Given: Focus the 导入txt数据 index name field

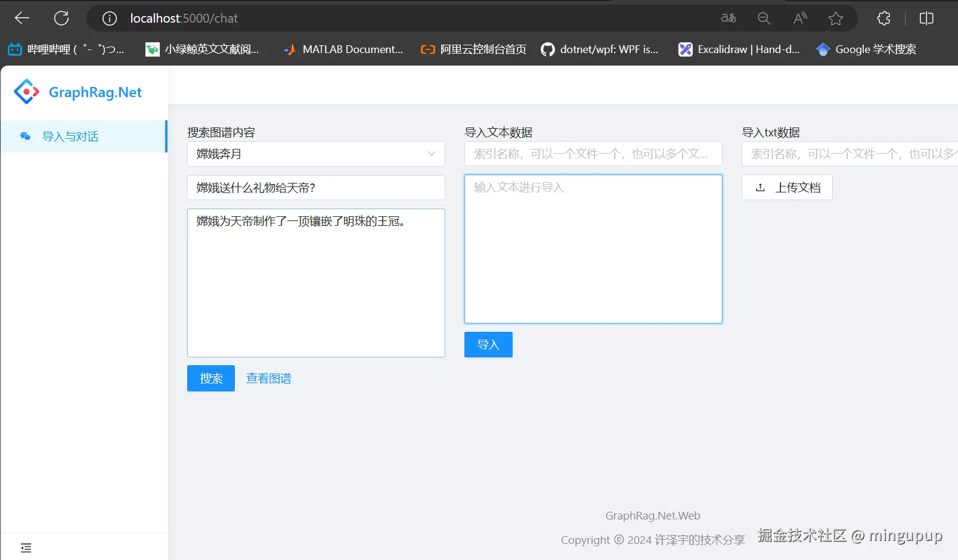Looking at the screenshot, I should click(x=850, y=154).
